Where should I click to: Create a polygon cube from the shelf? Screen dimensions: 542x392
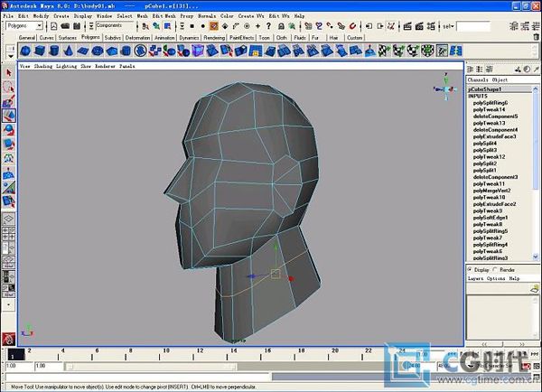[x=40, y=51]
